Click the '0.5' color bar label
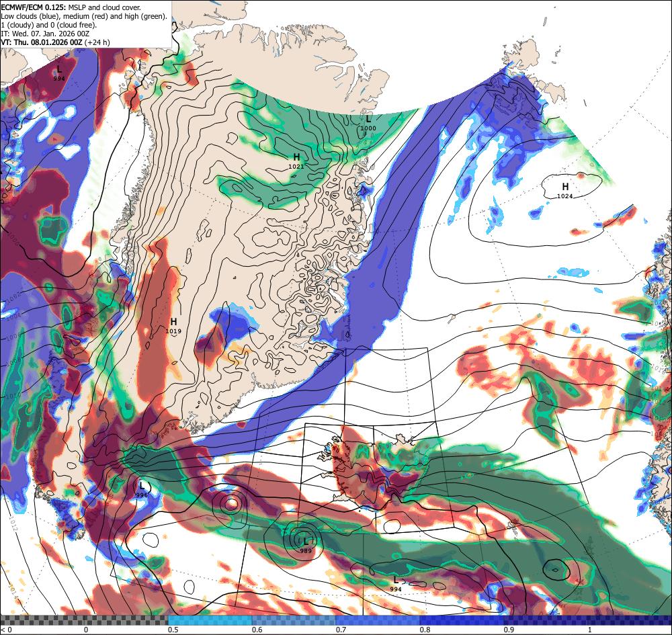 [x=173, y=630]
